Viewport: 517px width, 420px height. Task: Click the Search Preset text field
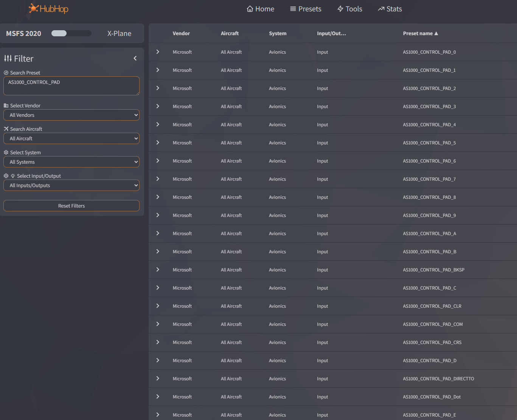71,86
